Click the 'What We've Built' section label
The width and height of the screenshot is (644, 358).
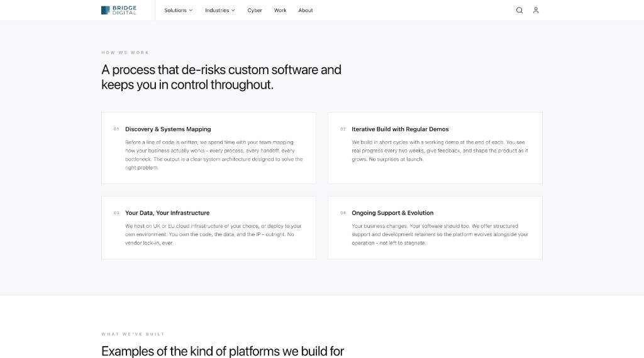tap(133, 334)
